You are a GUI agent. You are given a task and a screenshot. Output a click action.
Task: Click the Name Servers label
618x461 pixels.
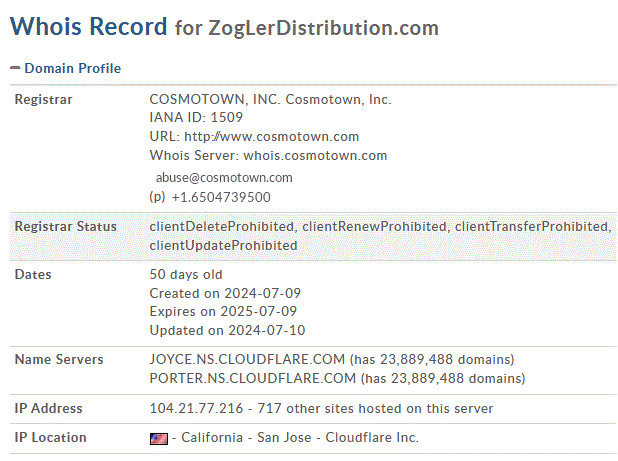56,358
